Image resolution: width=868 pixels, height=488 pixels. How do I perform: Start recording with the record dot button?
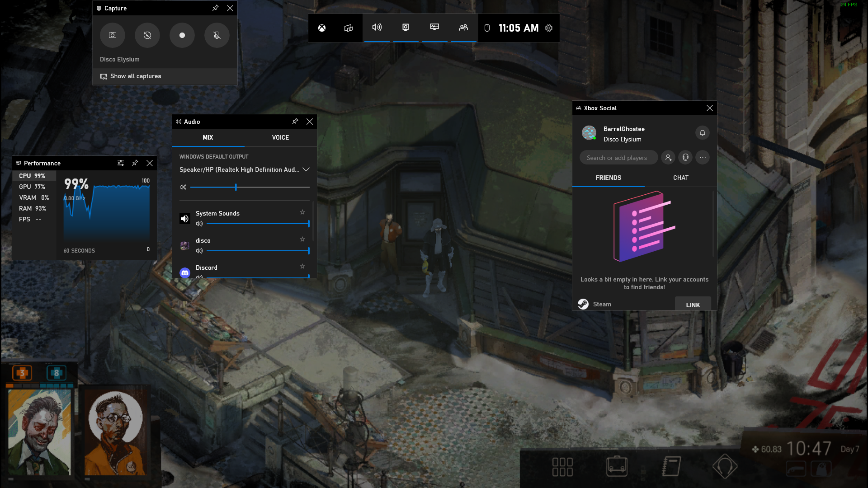tap(182, 35)
